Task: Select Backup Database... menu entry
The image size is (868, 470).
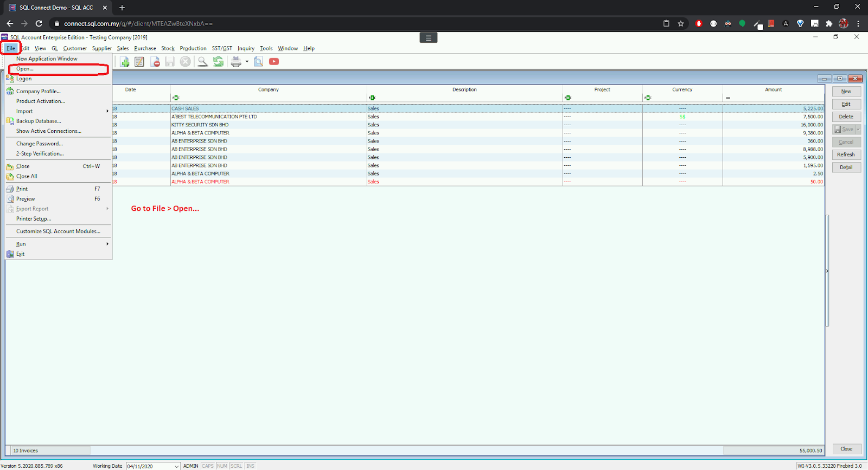Action: pos(59,121)
